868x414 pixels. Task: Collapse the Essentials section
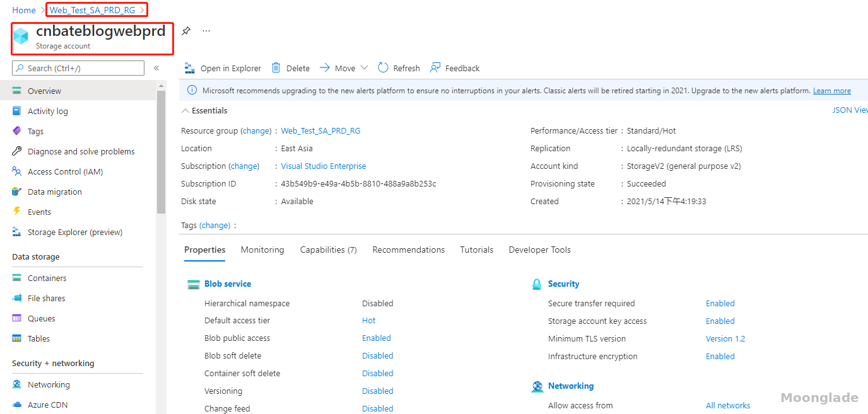pos(185,111)
